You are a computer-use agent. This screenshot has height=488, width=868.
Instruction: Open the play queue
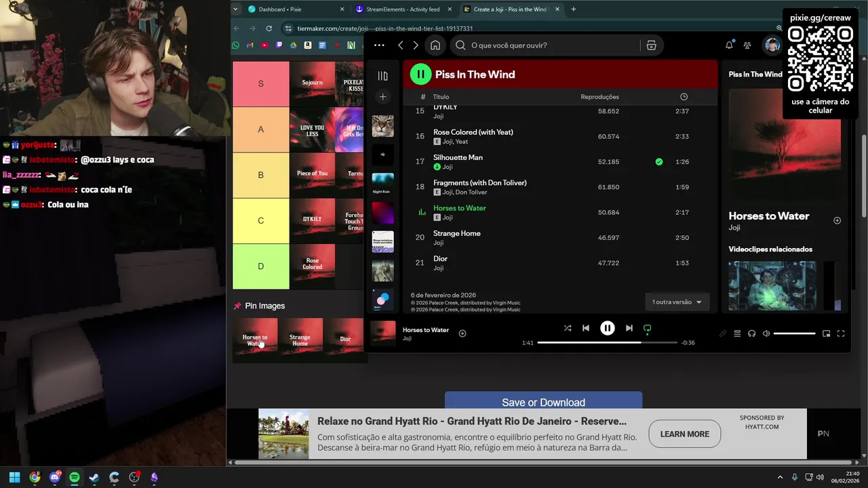[x=737, y=333]
